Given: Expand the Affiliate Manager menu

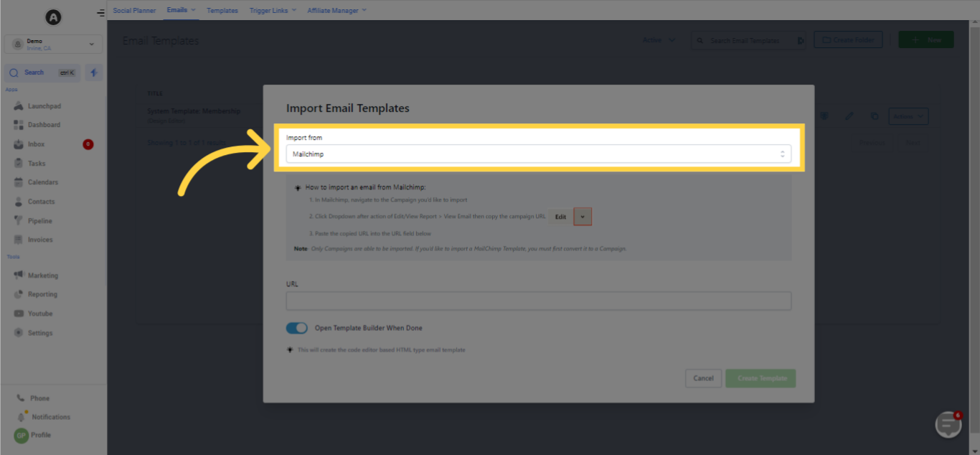Looking at the screenshot, I should 336,11.
